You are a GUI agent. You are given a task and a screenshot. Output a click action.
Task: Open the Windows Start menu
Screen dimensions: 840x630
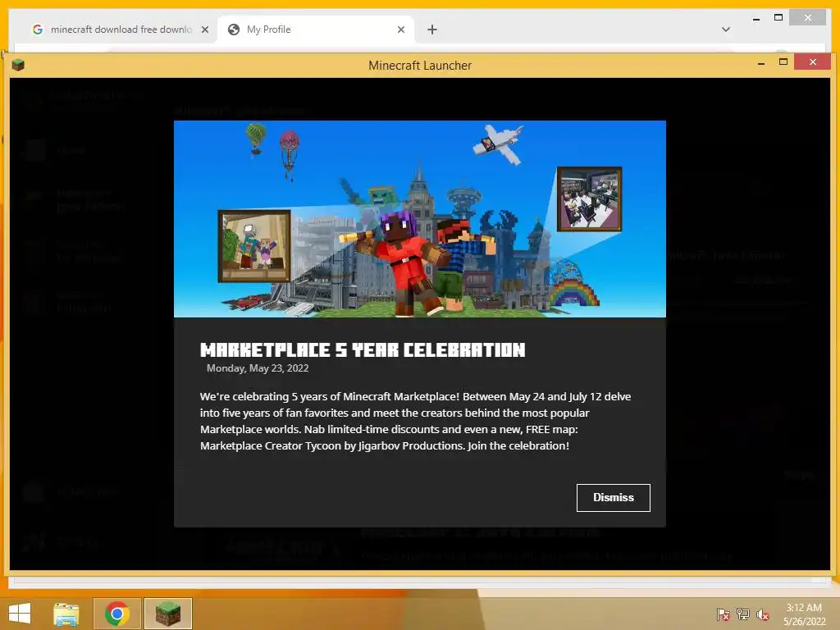tap(20, 614)
